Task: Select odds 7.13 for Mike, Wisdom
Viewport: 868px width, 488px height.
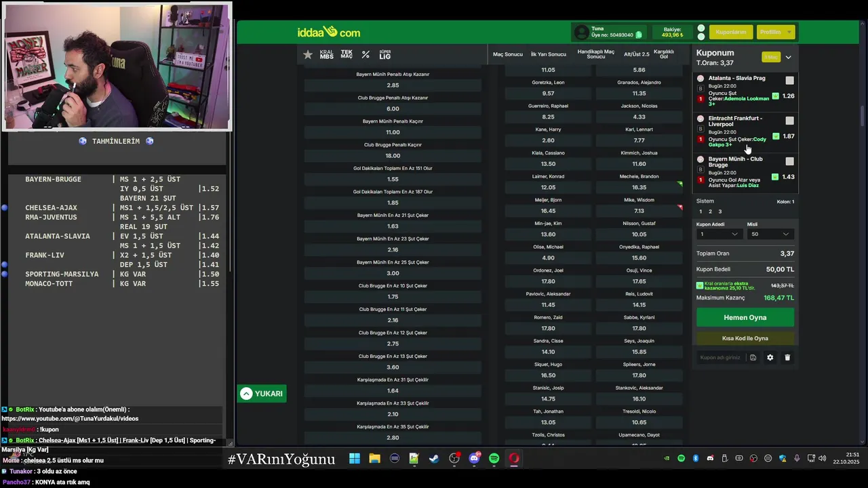Action: pos(639,211)
